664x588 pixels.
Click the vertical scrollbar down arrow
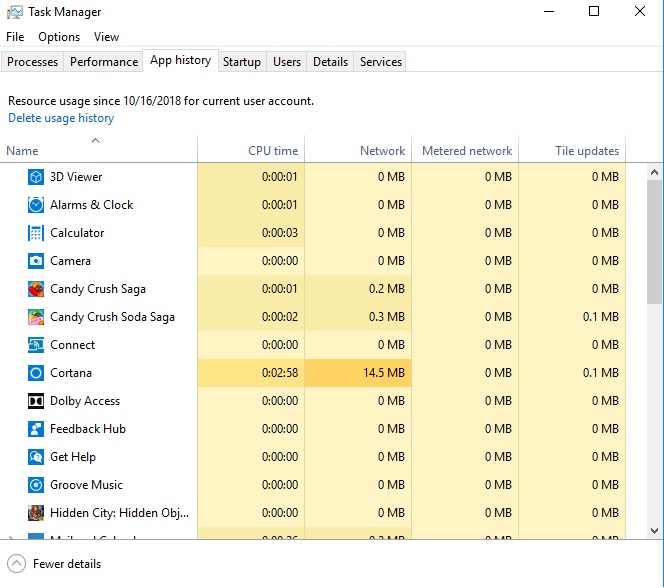655,531
